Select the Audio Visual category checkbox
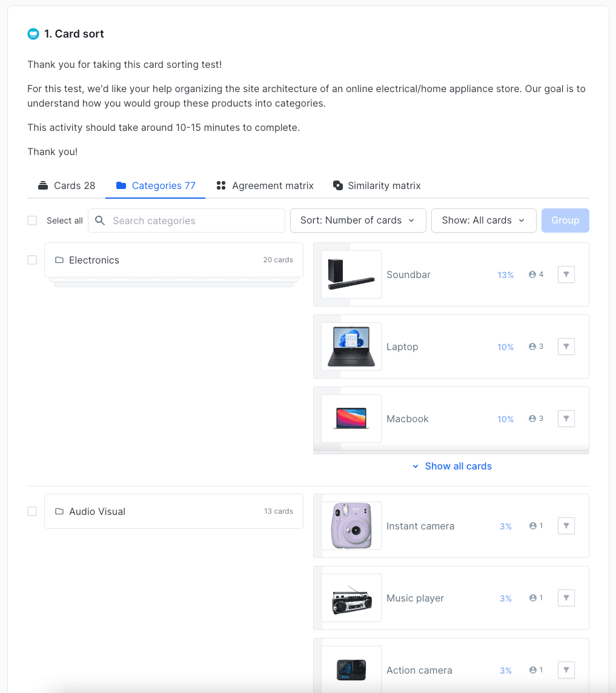Viewport: 616px width, 693px height. pos(32,511)
